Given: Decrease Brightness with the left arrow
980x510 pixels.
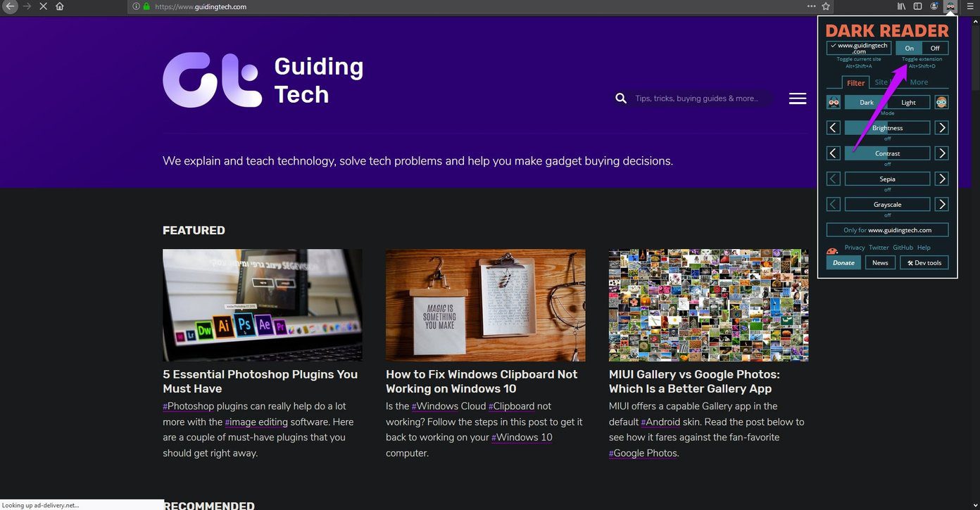Looking at the screenshot, I should [834, 128].
